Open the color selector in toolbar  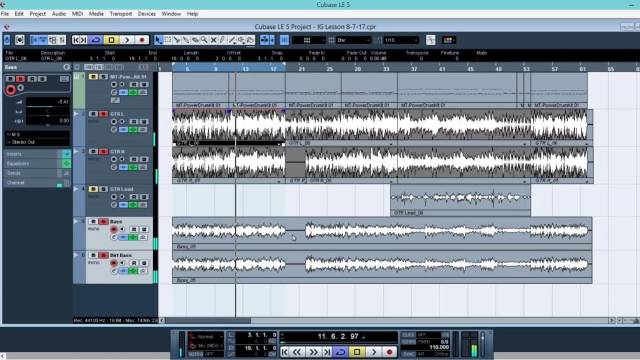[x=449, y=40]
